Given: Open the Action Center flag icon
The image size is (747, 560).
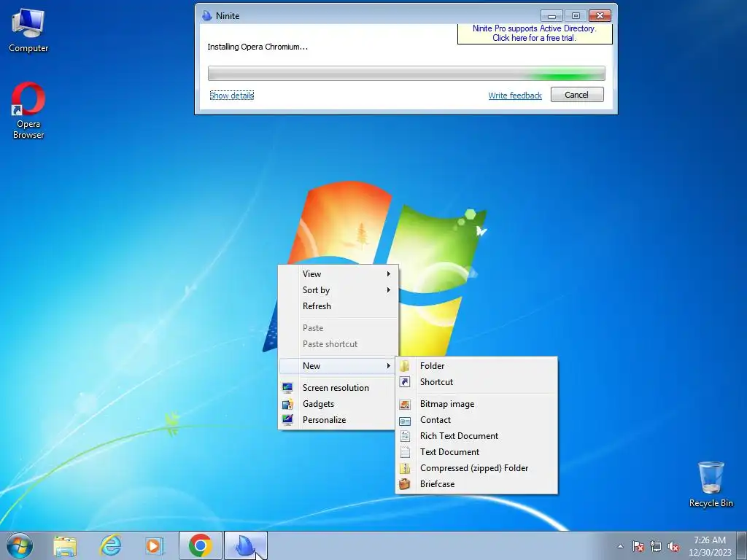Looking at the screenshot, I should pyautogui.click(x=638, y=546).
